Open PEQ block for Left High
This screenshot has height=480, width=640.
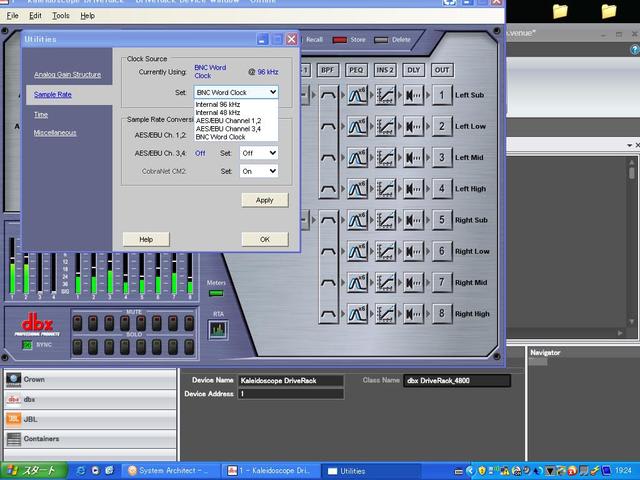coord(357,189)
